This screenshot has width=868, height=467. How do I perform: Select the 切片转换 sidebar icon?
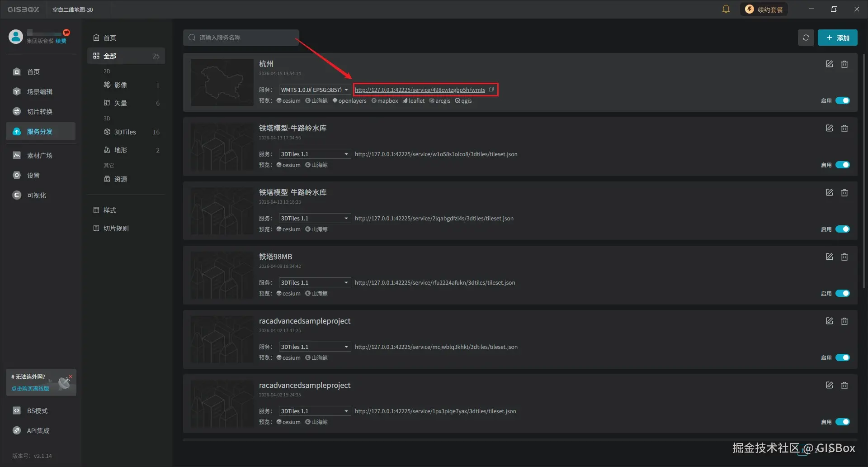(41, 111)
